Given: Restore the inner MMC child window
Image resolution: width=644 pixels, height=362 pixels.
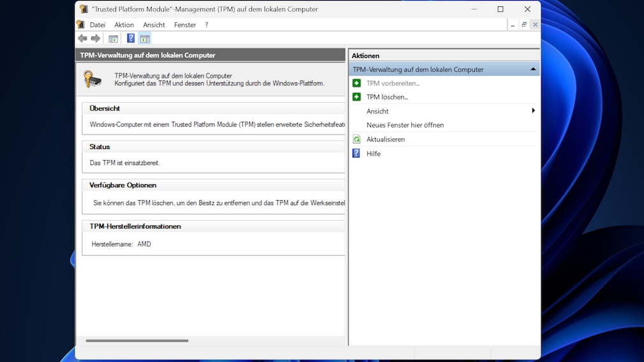Looking at the screenshot, I should coord(523,25).
